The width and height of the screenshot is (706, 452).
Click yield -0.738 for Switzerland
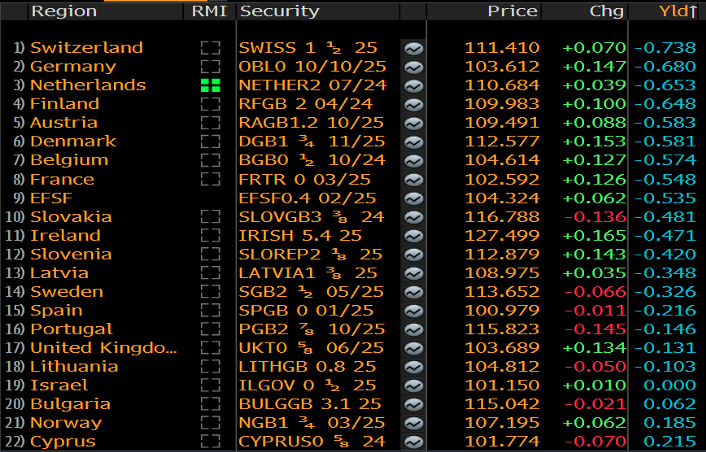pyautogui.click(x=665, y=48)
